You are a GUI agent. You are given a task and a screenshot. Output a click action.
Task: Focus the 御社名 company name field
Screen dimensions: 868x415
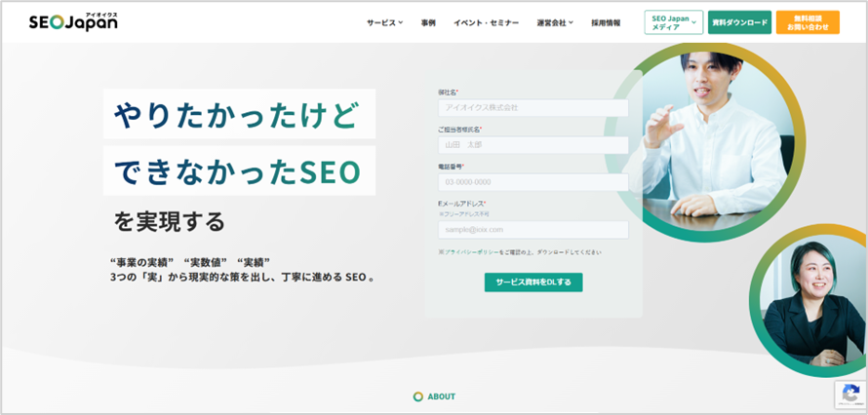pos(533,108)
